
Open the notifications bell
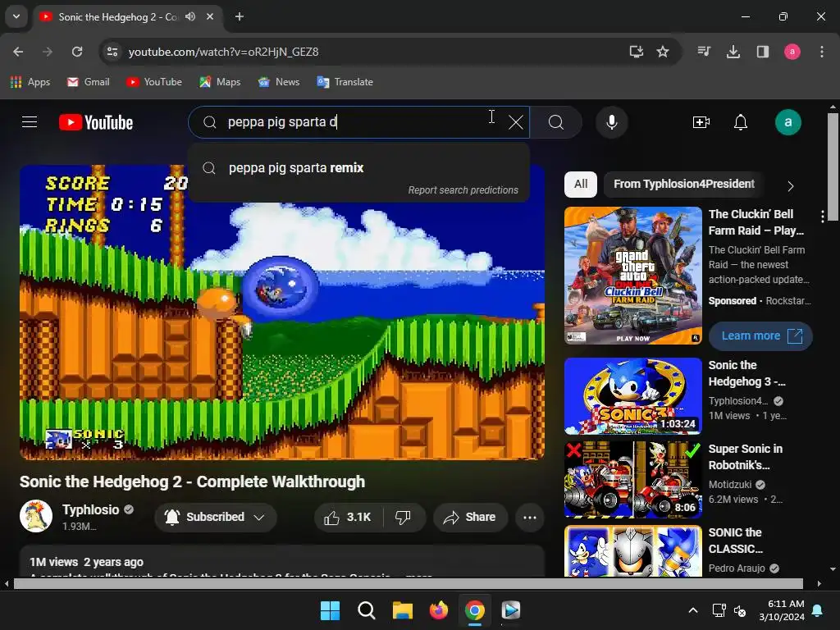pyautogui.click(x=741, y=122)
